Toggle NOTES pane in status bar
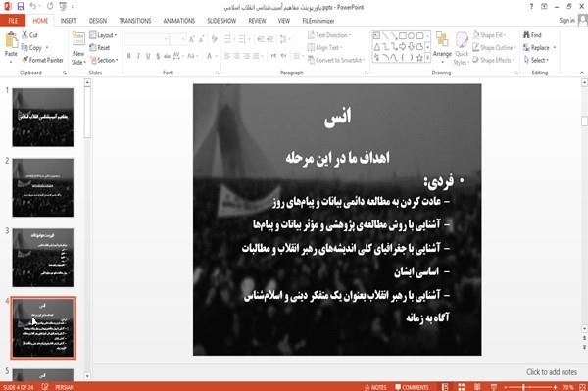 pos(375,387)
